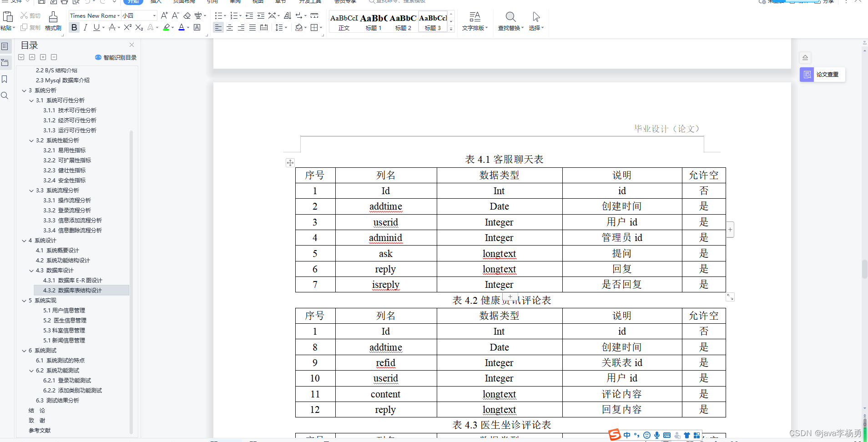Justify the paragraph text
Viewport: 868px width, 442px height.
click(x=252, y=28)
